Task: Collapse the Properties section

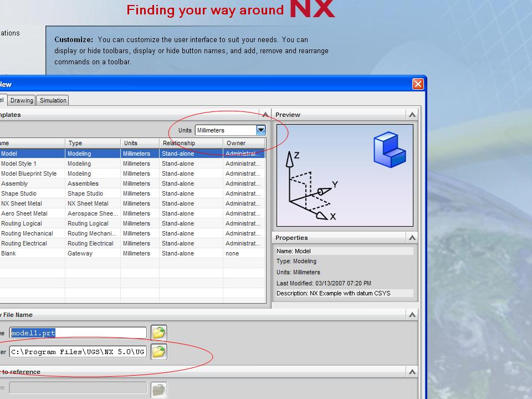Action: tap(412, 238)
